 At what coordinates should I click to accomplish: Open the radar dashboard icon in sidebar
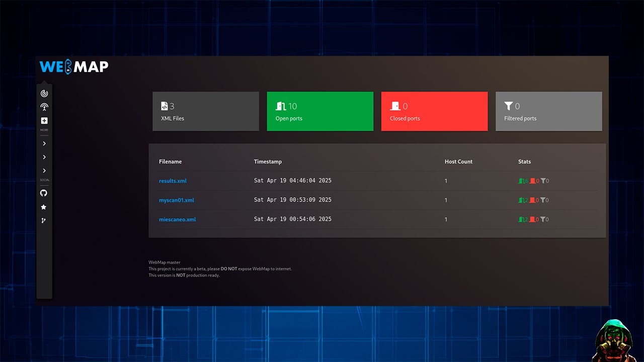click(44, 94)
